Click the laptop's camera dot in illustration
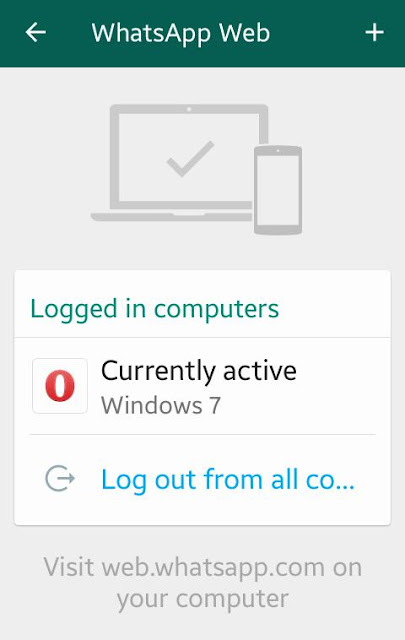The image size is (405, 640). pyautogui.click(x=189, y=109)
